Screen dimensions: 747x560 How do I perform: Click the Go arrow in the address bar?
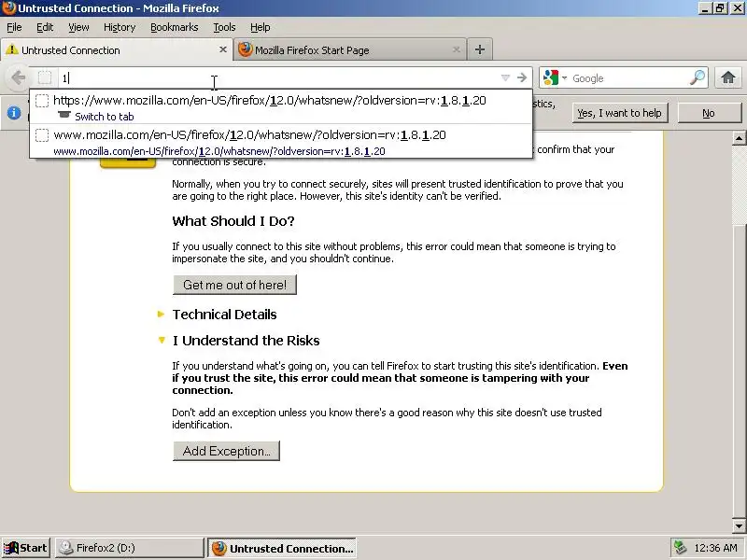(522, 77)
